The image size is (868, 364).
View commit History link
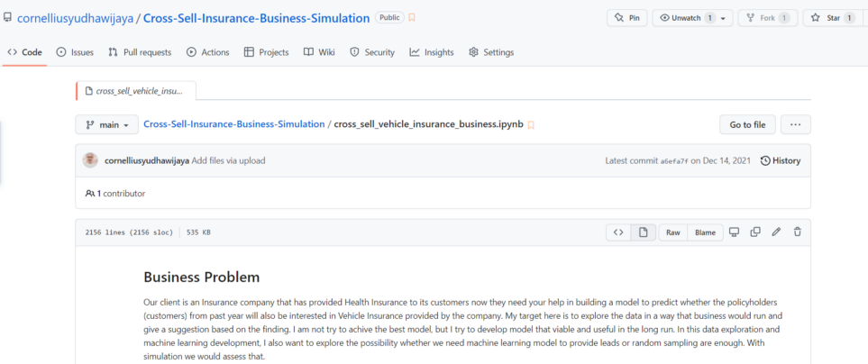[780, 160]
